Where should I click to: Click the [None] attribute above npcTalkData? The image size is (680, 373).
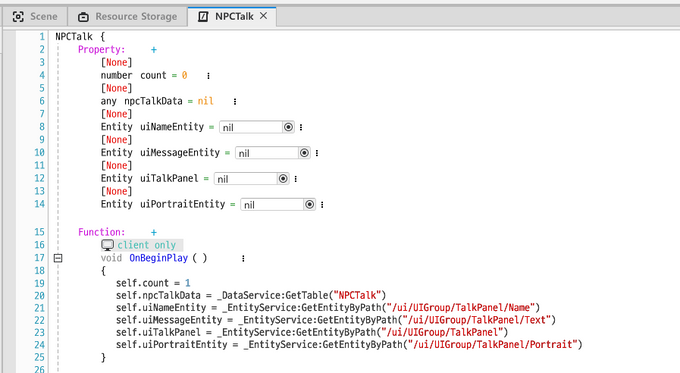[116, 88]
